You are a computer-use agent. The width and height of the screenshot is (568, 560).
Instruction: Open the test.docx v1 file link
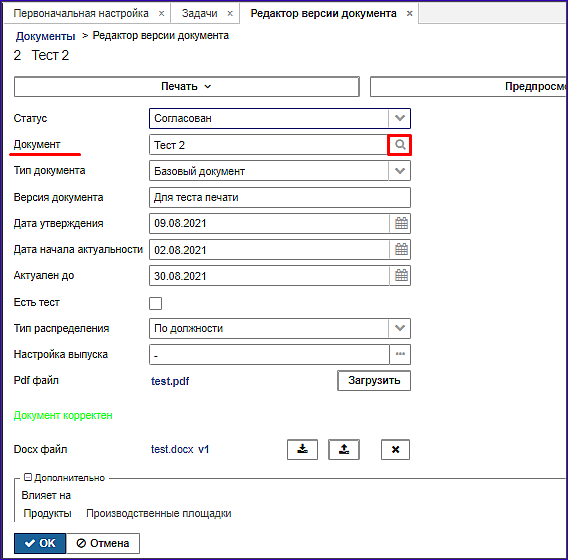[x=180, y=450]
